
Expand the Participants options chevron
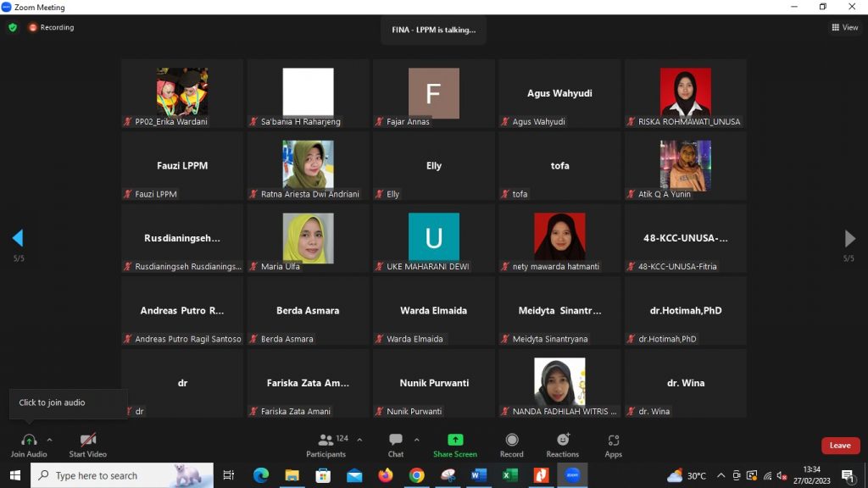tap(359, 440)
